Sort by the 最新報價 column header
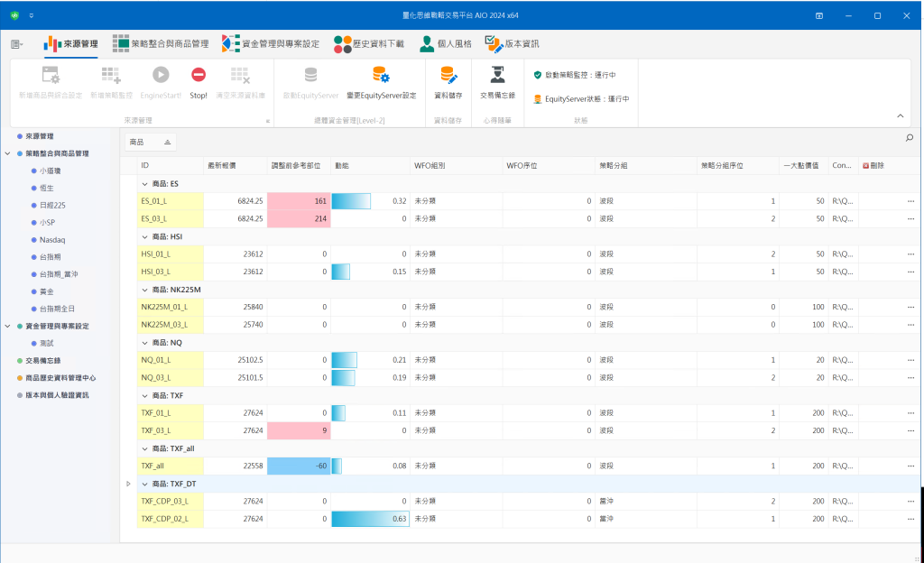 pyautogui.click(x=221, y=166)
